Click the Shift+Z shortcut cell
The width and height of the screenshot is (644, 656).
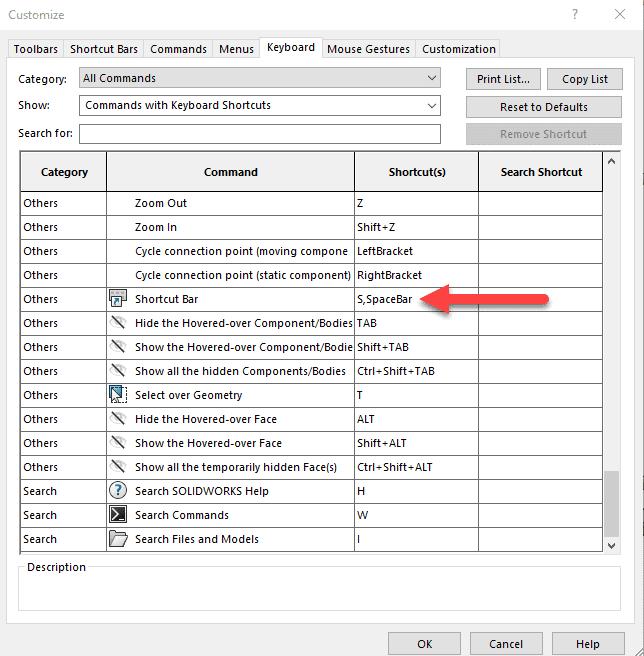coord(416,227)
